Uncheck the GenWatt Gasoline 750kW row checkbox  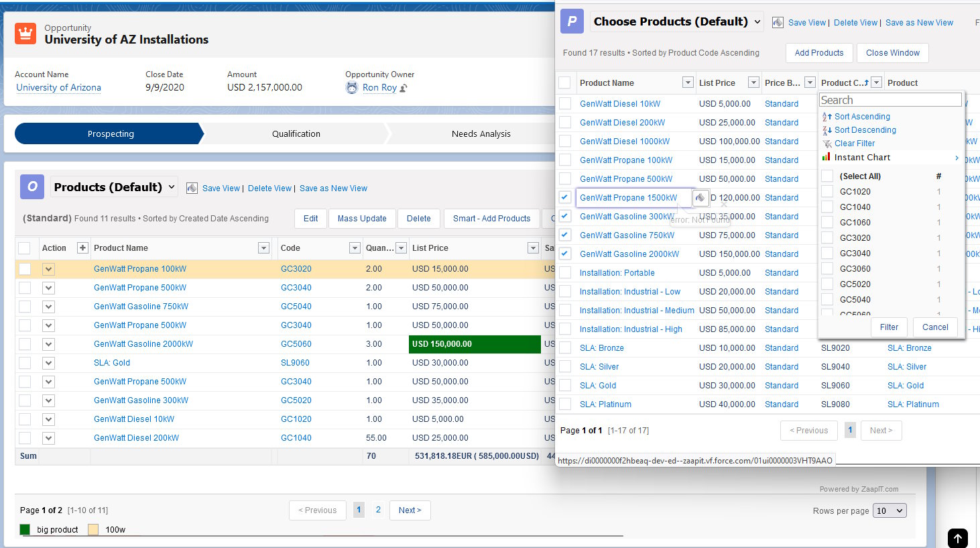[x=565, y=235]
